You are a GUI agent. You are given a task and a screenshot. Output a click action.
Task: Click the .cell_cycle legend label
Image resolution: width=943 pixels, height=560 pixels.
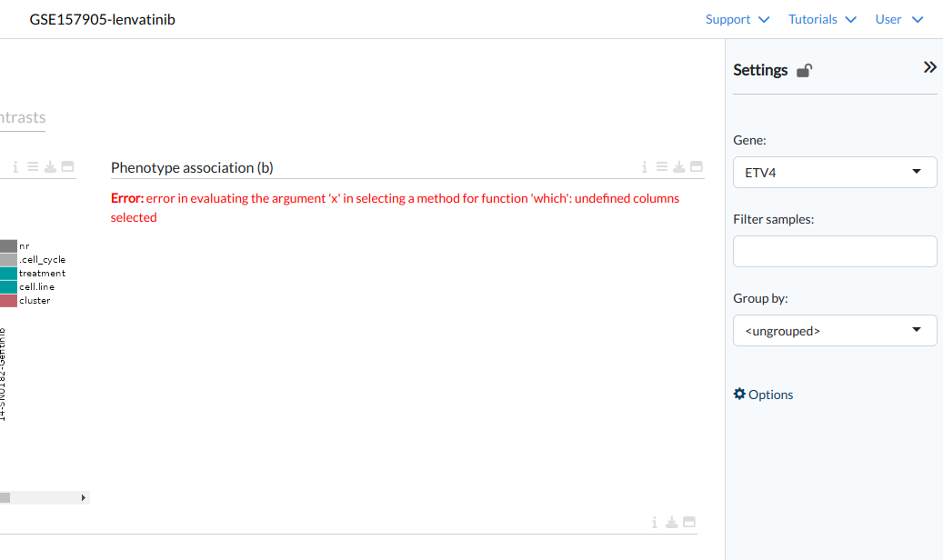[42, 260]
